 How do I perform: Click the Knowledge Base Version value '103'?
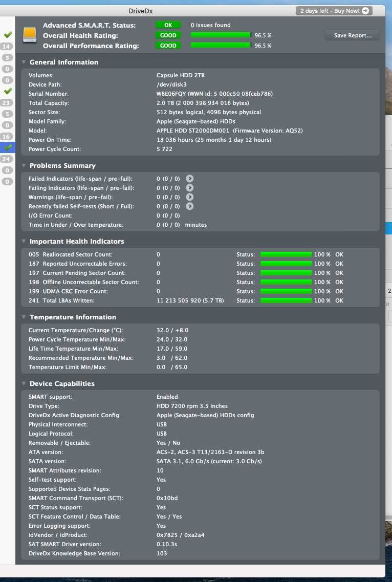pyautogui.click(x=162, y=553)
